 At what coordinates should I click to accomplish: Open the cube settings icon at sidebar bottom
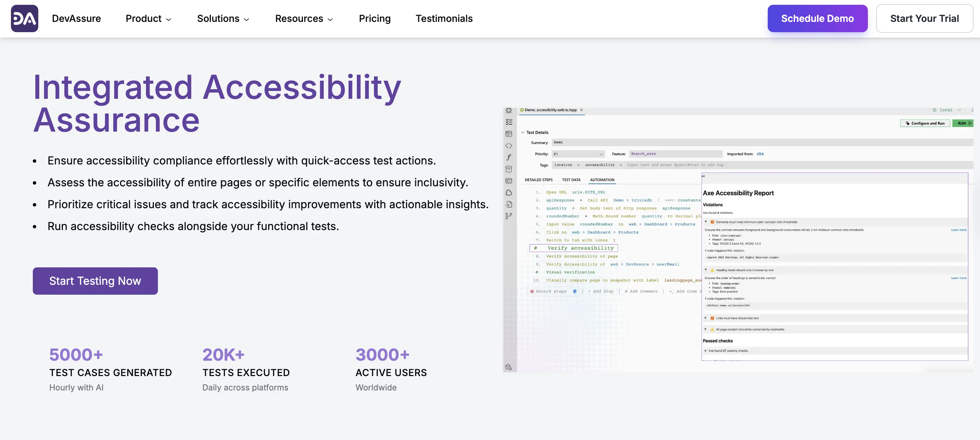(508, 367)
